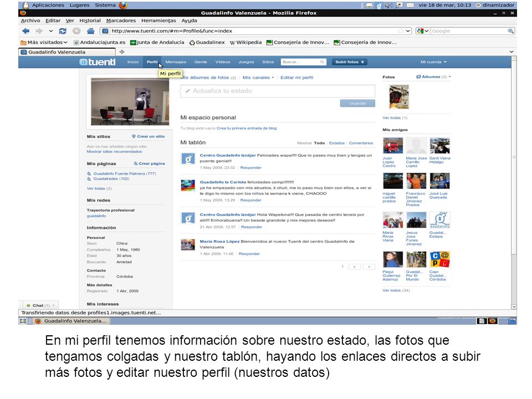The image size is (532, 399).
Task: Open the search engine selector dropdown
Action: tap(423, 31)
